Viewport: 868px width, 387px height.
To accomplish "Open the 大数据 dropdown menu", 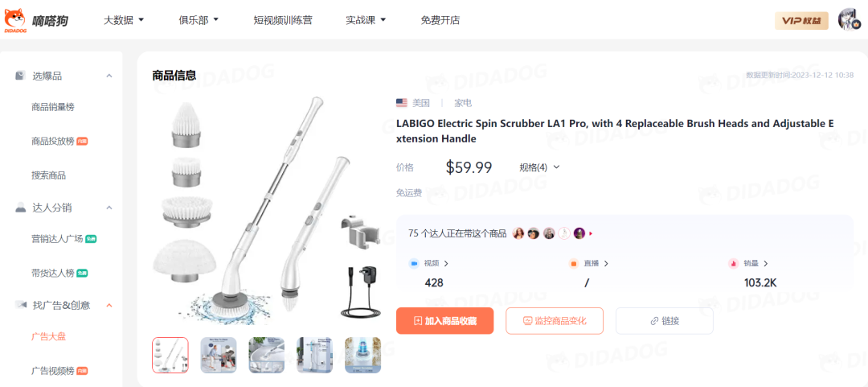I will [x=124, y=20].
